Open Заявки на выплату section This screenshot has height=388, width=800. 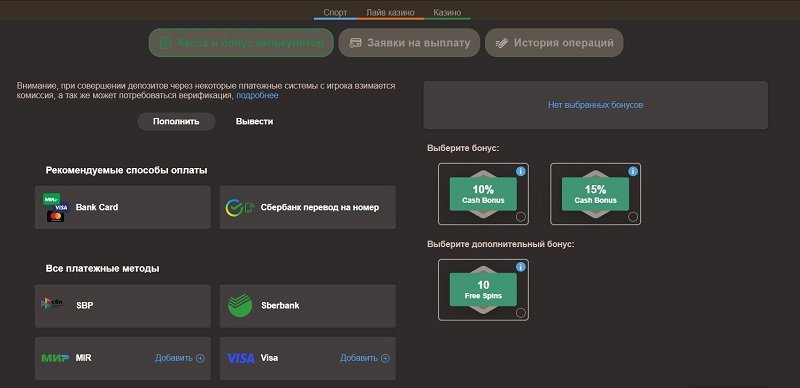point(409,43)
